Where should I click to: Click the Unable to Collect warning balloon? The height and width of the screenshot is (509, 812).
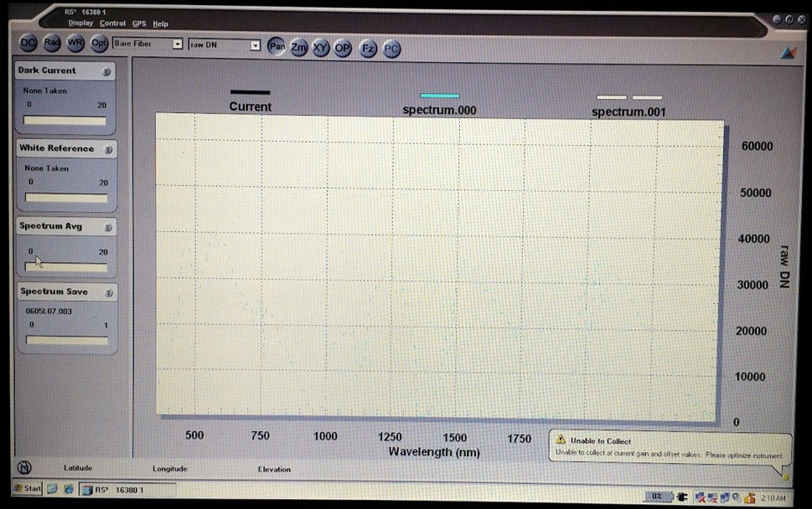[x=670, y=448]
